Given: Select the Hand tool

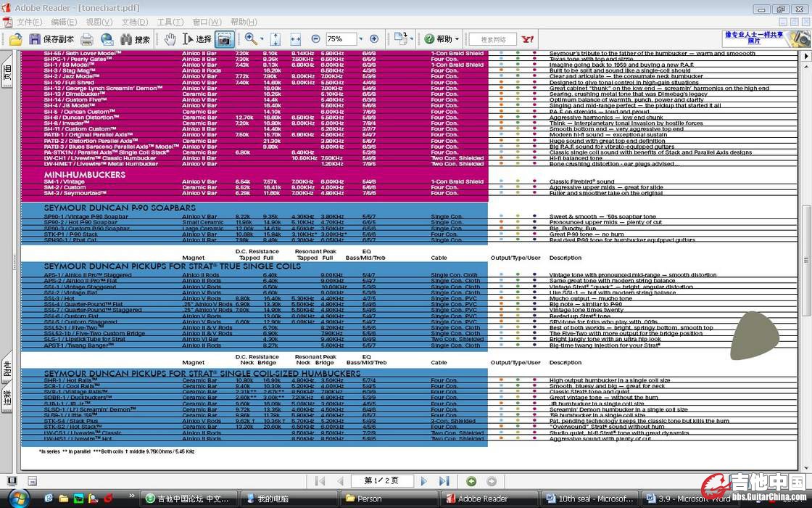Looking at the screenshot, I should pyautogui.click(x=170, y=39).
